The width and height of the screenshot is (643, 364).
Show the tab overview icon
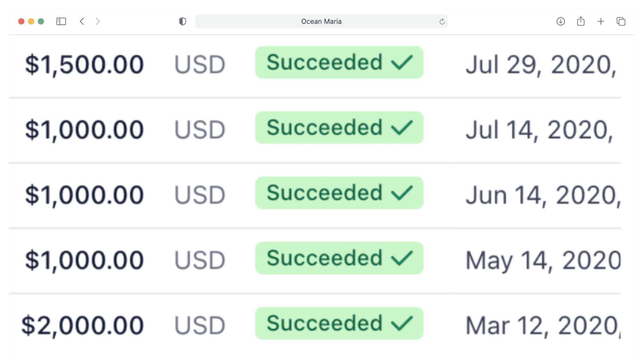pyautogui.click(x=621, y=22)
